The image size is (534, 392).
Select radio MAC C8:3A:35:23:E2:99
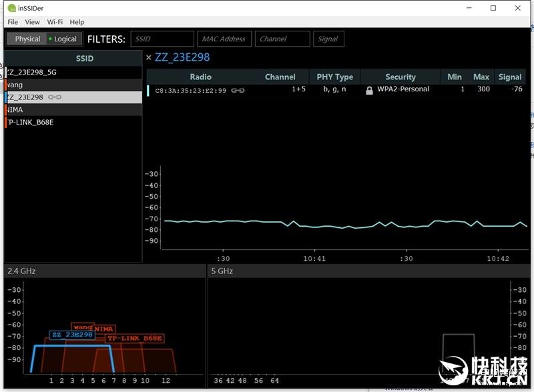coord(190,91)
